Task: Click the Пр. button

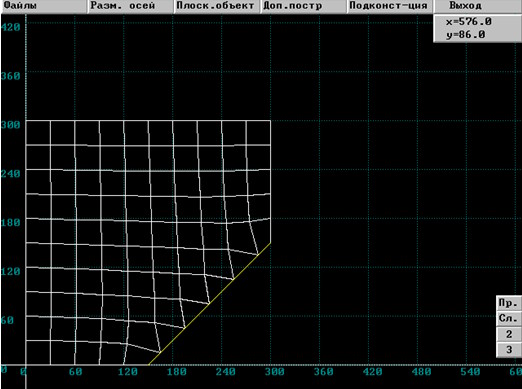Action: [509, 303]
